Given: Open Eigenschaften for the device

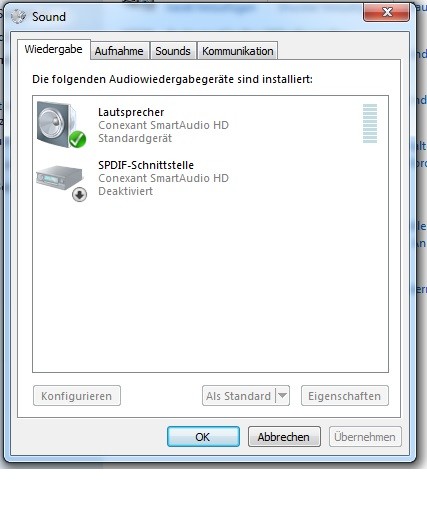Looking at the screenshot, I should pos(345,396).
